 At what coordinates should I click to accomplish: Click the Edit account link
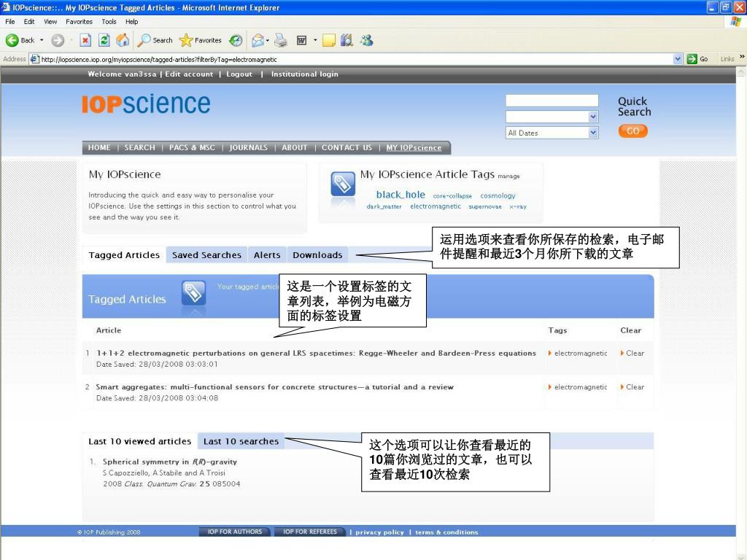[189, 74]
